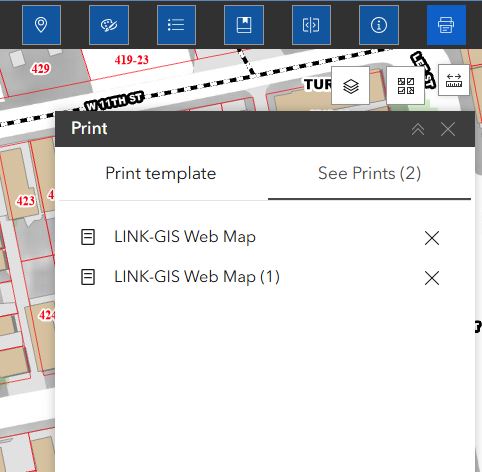Viewport: 482px width, 472px height.
Task: Open the map layers stack button
Action: tap(351, 86)
